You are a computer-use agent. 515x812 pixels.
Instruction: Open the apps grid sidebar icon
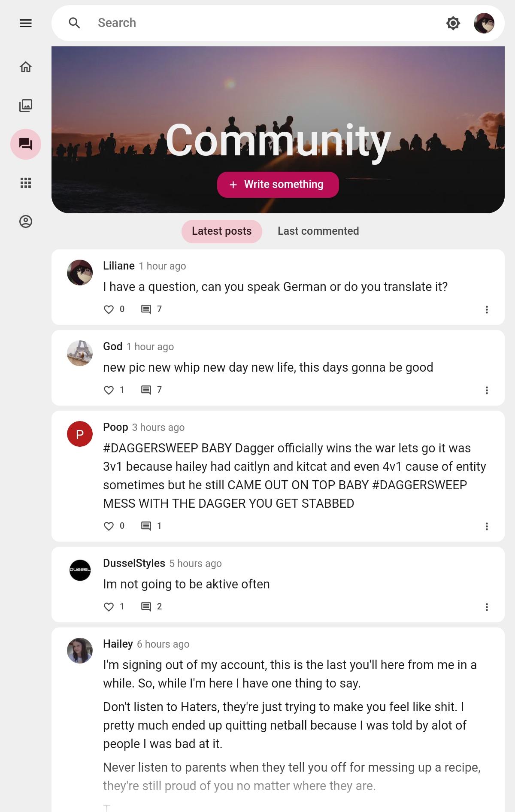[x=26, y=183]
